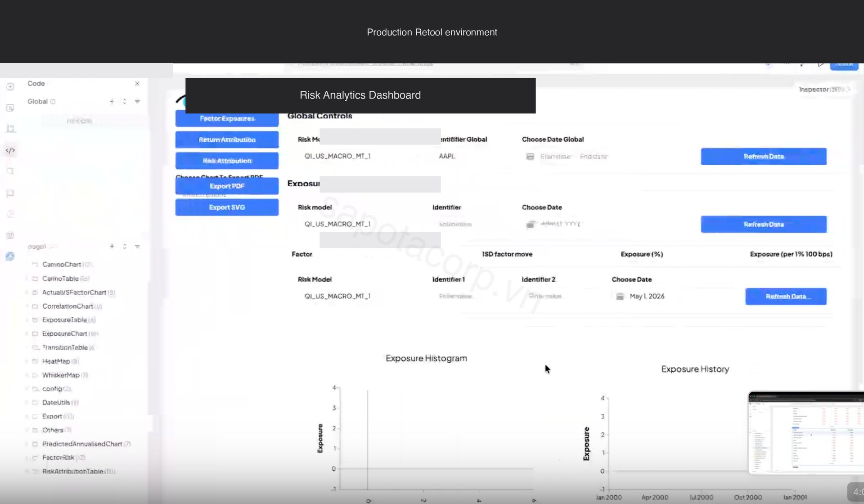Close the Code panel with the X

pyautogui.click(x=137, y=84)
